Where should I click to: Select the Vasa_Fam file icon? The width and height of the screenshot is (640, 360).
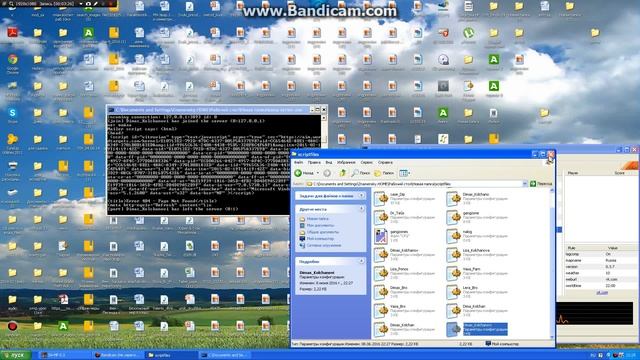[453, 273]
